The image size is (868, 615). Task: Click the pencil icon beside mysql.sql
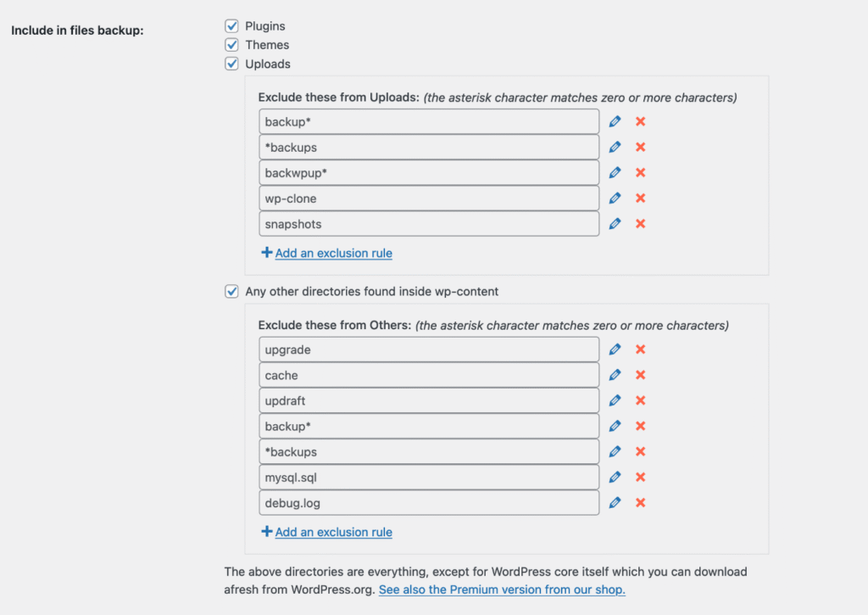(615, 478)
